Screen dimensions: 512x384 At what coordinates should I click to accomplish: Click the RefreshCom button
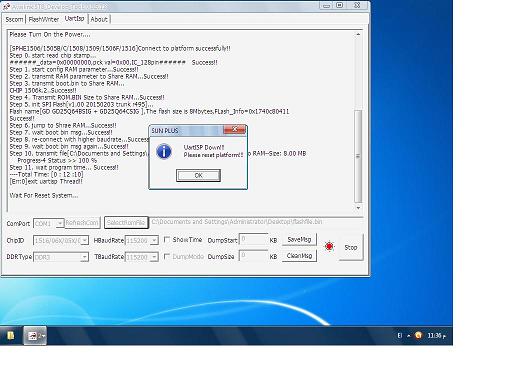[x=82, y=223]
